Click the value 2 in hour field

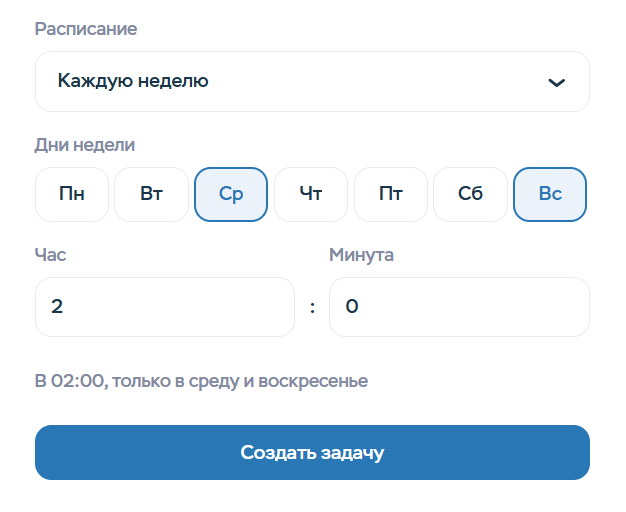(x=57, y=307)
